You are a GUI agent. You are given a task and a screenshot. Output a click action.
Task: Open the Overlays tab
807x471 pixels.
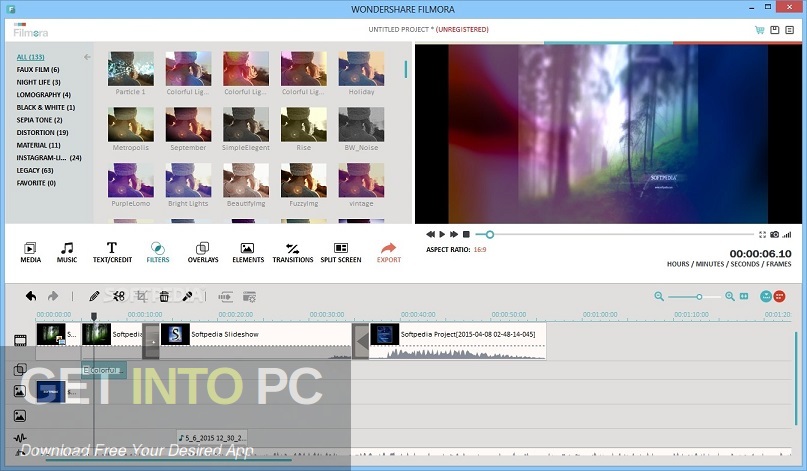203,252
